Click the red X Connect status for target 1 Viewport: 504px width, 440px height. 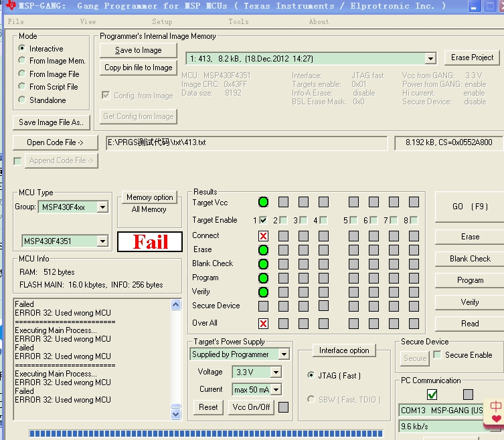[x=263, y=236]
